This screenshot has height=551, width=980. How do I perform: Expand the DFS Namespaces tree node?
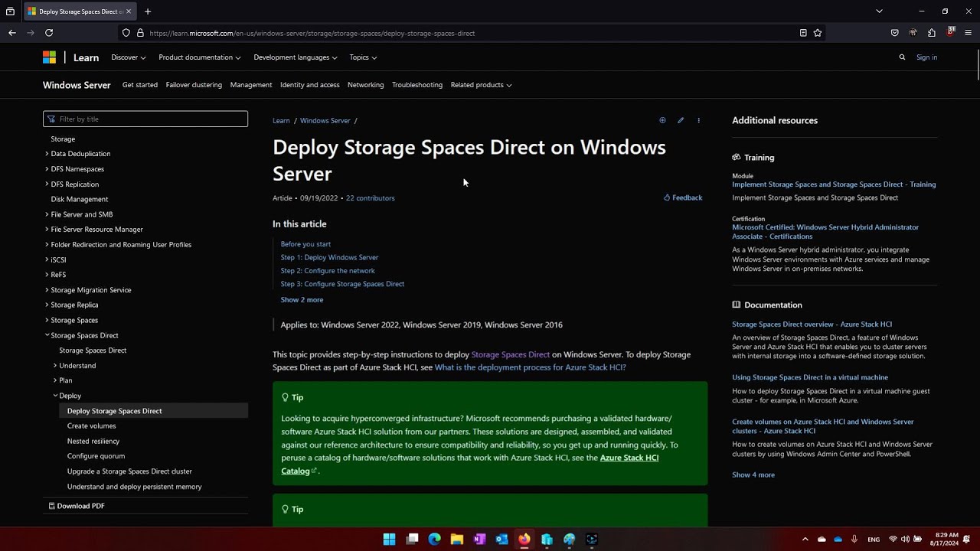pos(47,169)
